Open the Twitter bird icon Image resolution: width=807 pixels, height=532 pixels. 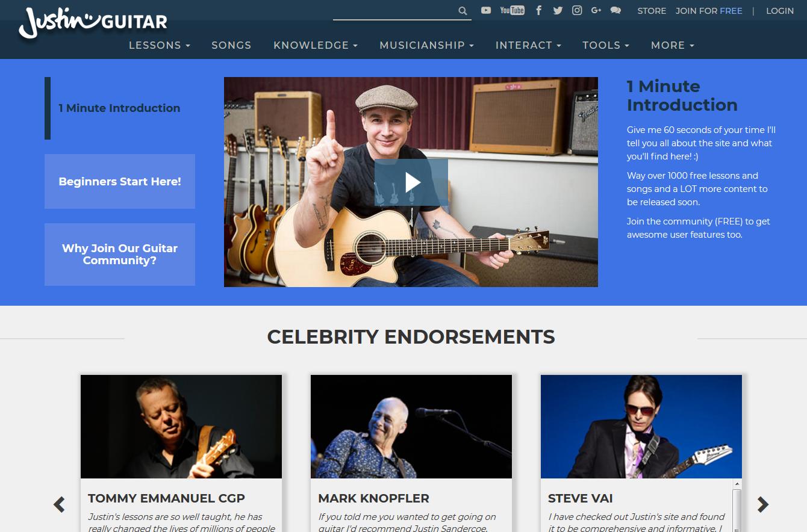[558, 10]
